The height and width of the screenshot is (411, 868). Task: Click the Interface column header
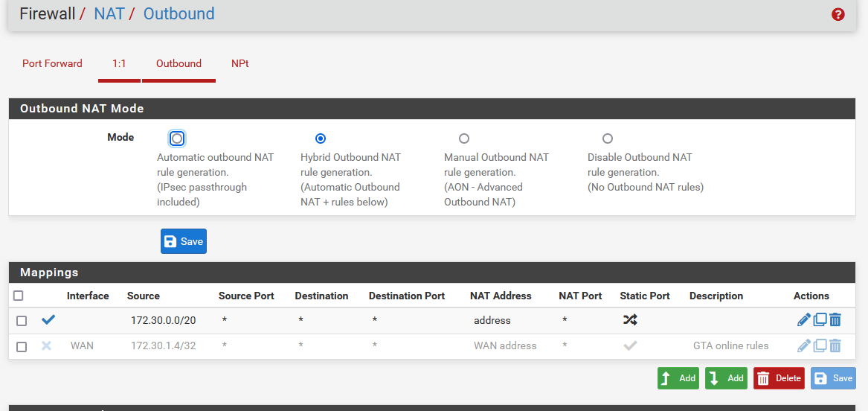coord(88,296)
